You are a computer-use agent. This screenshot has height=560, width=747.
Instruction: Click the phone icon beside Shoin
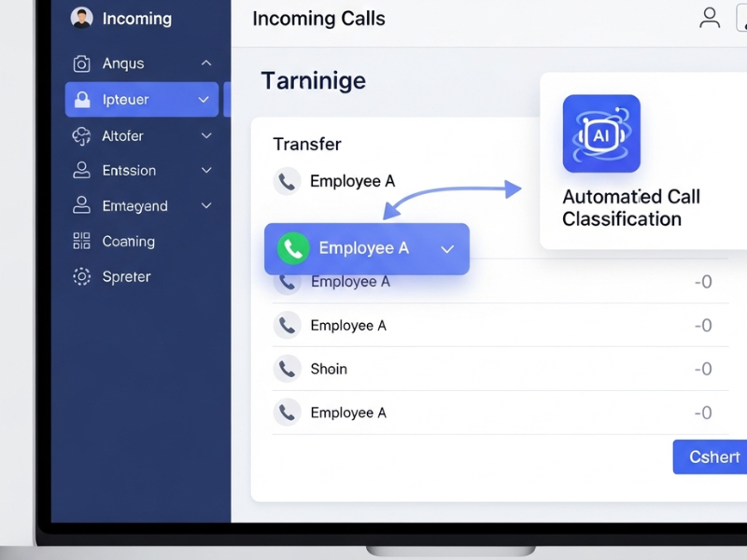click(x=287, y=369)
